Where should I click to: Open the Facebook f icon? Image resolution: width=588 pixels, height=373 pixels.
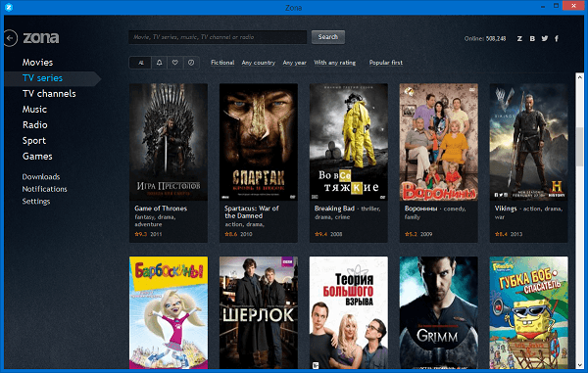pos(557,38)
